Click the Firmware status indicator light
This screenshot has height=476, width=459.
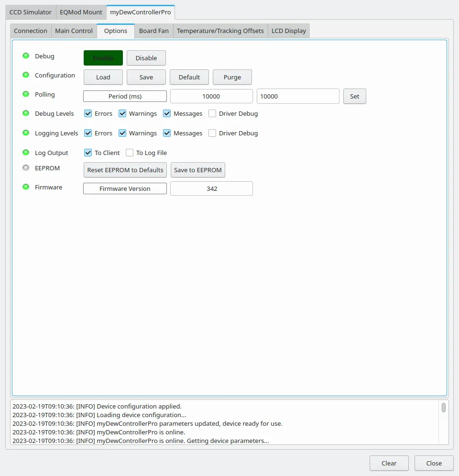(x=26, y=187)
